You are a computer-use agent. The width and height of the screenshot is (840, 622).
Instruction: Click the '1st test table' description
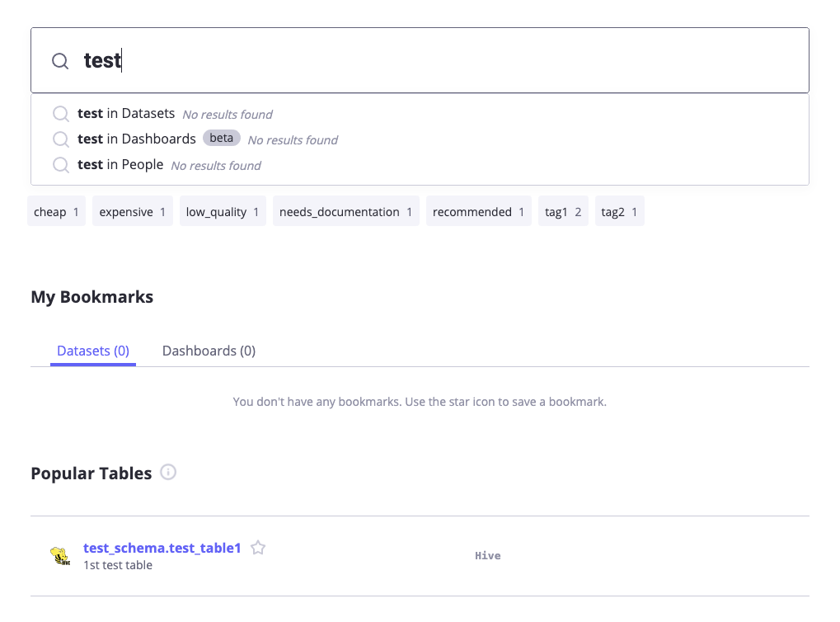(118, 565)
